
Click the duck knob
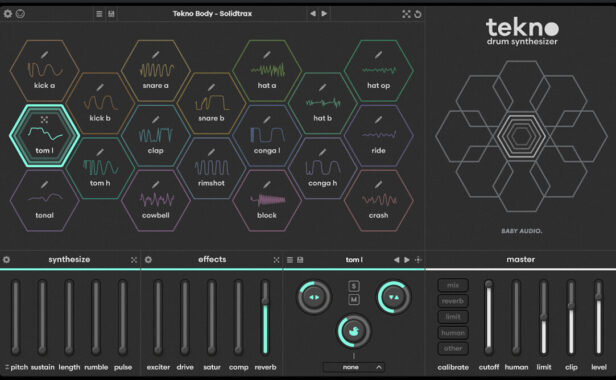pos(354,331)
